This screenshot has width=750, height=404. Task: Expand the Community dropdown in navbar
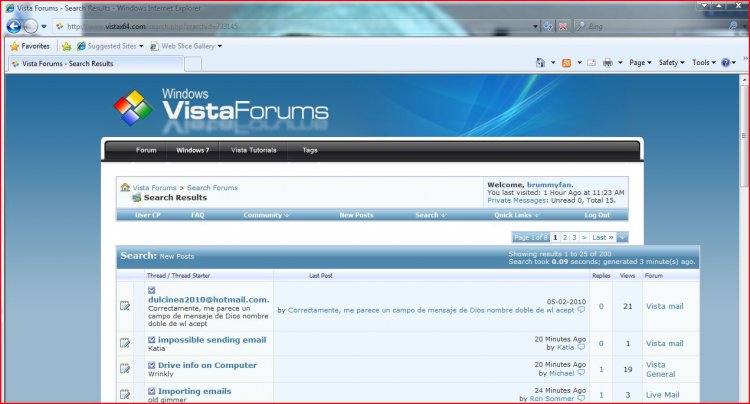pos(266,215)
